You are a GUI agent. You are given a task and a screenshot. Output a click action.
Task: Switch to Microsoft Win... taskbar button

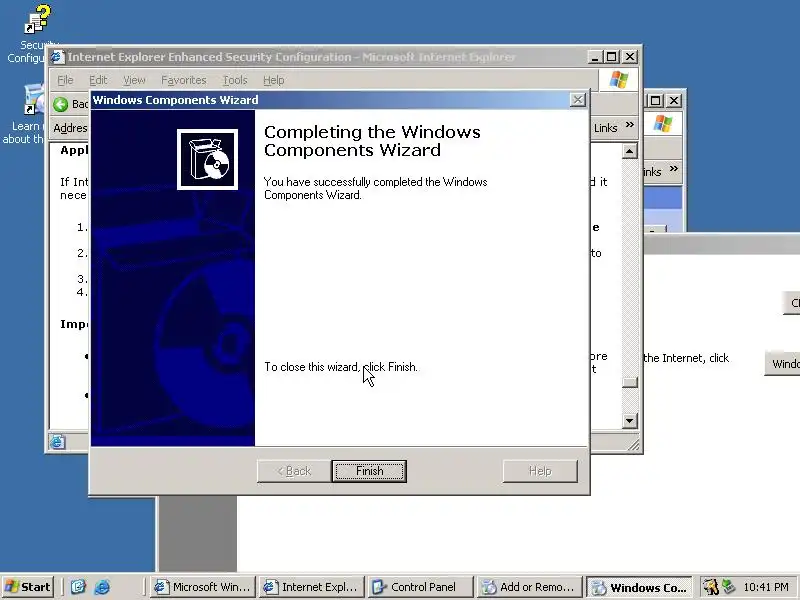coord(203,587)
